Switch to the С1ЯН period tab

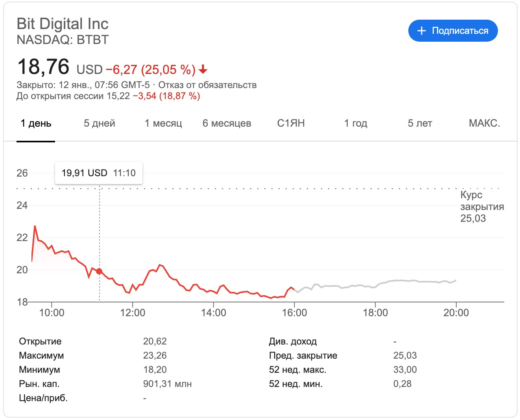(x=291, y=123)
